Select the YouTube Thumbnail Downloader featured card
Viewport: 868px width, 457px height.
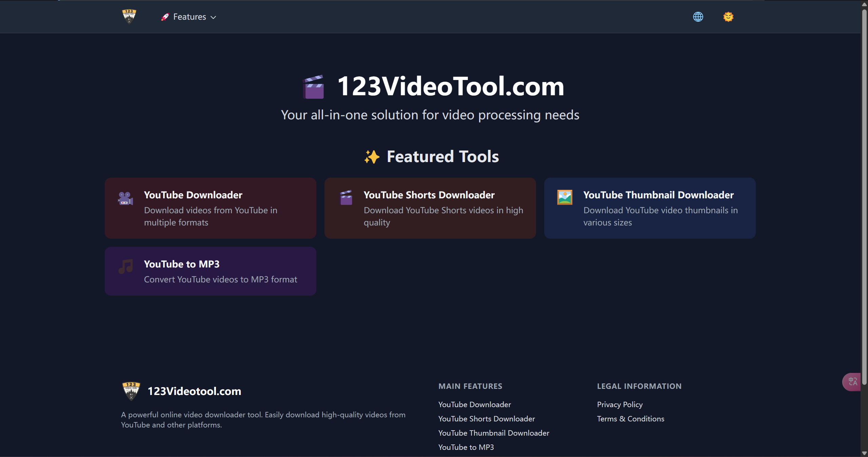tap(650, 208)
